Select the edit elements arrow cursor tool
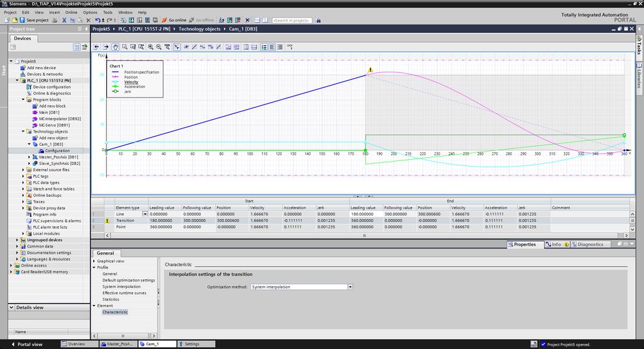Screen dimensions: 644x349 pos(177,47)
